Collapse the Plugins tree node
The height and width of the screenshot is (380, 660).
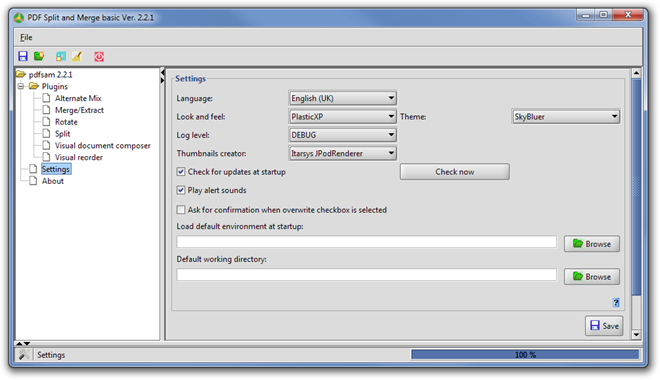[21, 86]
